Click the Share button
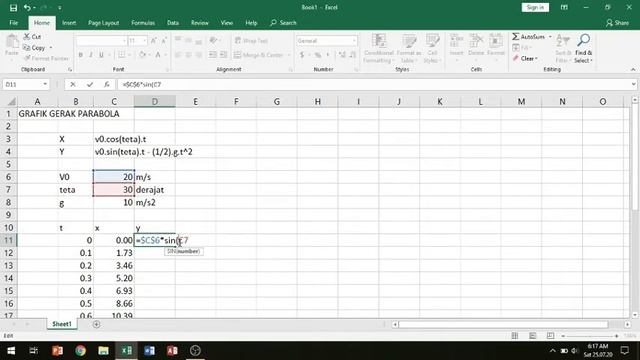 click(617, 23)
